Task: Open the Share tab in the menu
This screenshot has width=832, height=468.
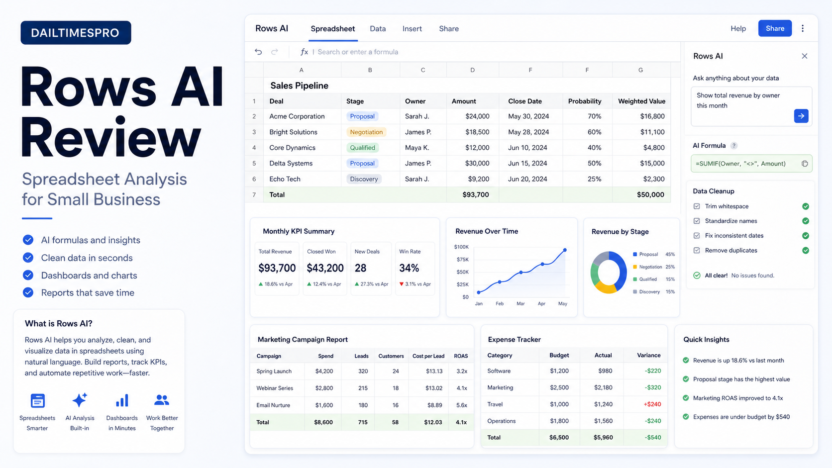Action: [x=449, y=29]
